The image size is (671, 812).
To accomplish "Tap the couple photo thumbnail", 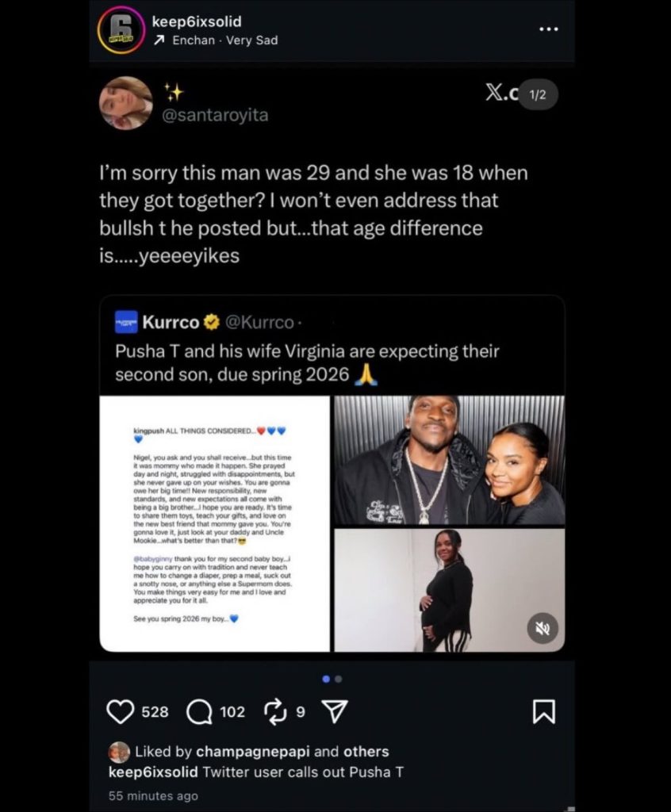I will click(x=449, y=461).
